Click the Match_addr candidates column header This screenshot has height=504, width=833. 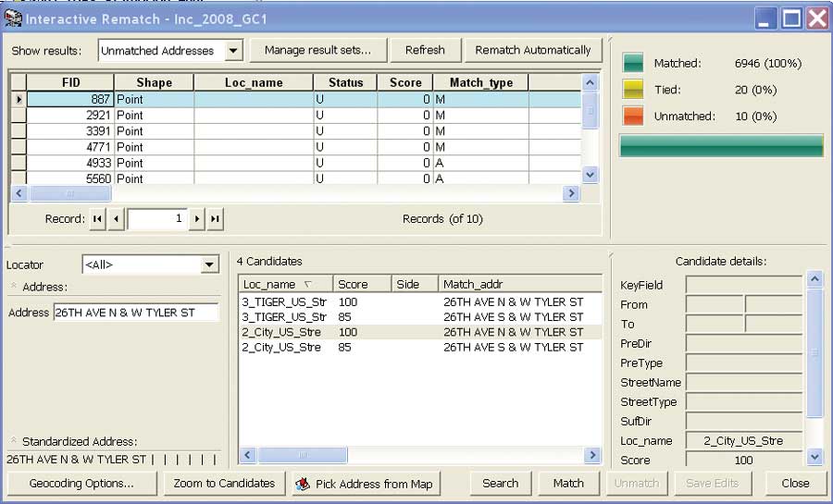520,284
